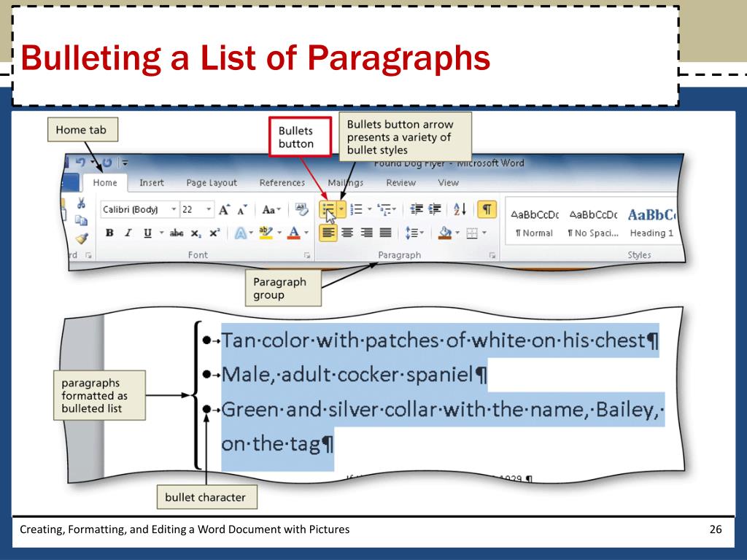This screenshot has width=747, height=560.
Task: Open the References tab
Action: [282, 183]
